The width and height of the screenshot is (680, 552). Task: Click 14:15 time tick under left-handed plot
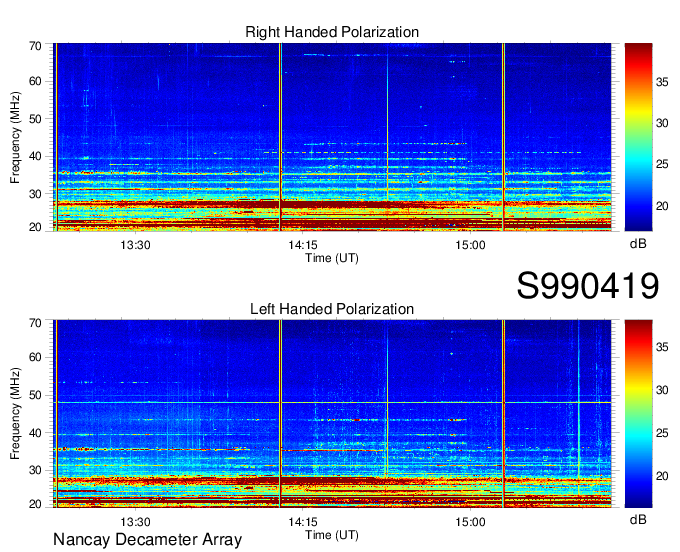[303, 522]
